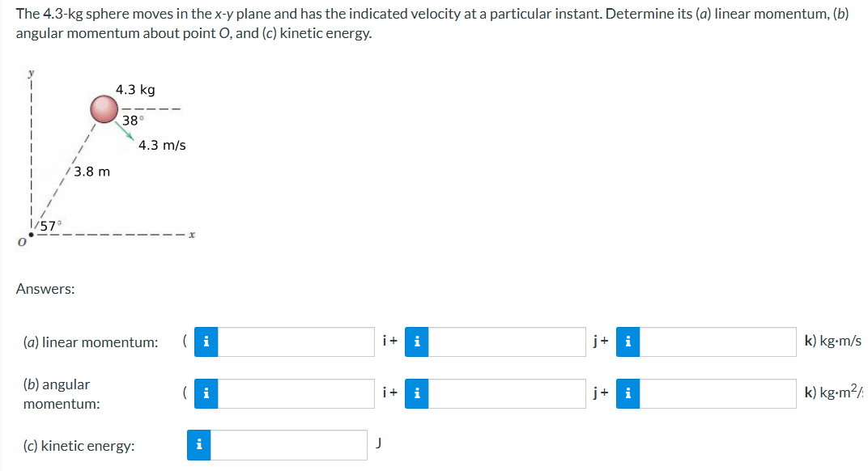
Task: Click the info icon for angular momentum k-component
Action: (x=628, y=394)
